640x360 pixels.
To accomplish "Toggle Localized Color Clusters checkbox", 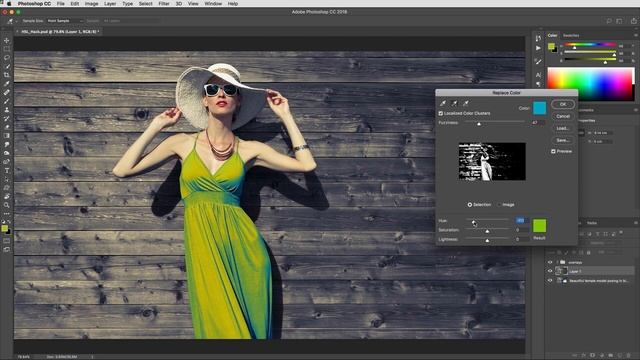I will [440, 113].
